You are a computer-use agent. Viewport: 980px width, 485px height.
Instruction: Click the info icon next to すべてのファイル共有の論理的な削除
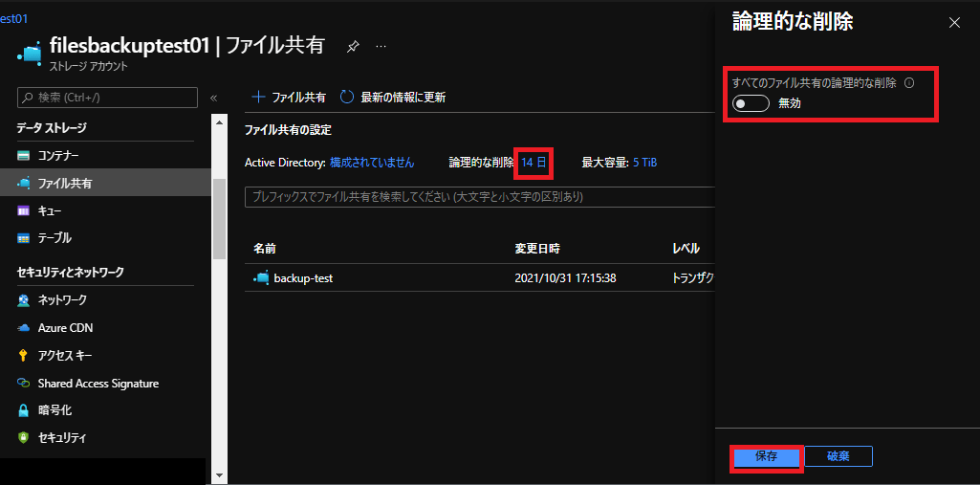point(909,82)
